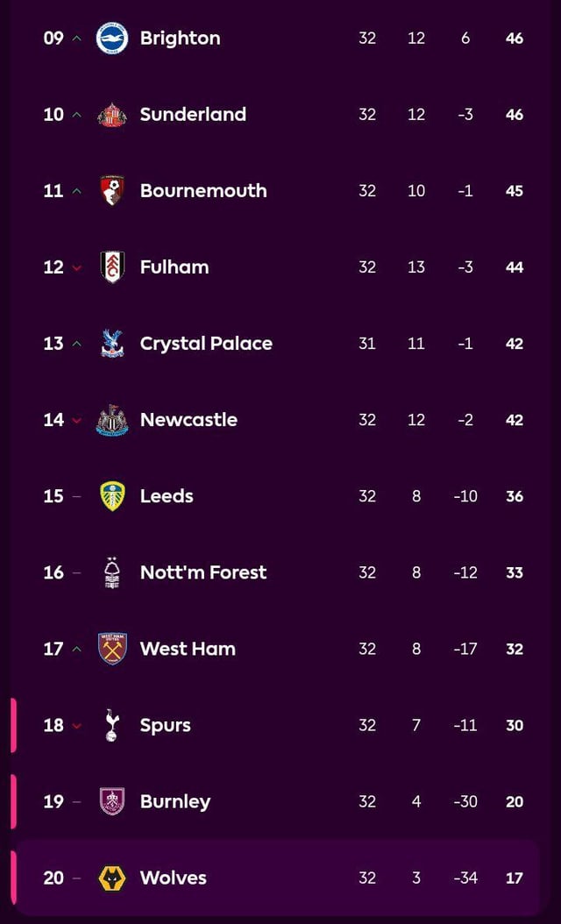Click the pink relegation marker beside Burnley
This screenshot has width=561, height=924.
(x=13, y=801)
